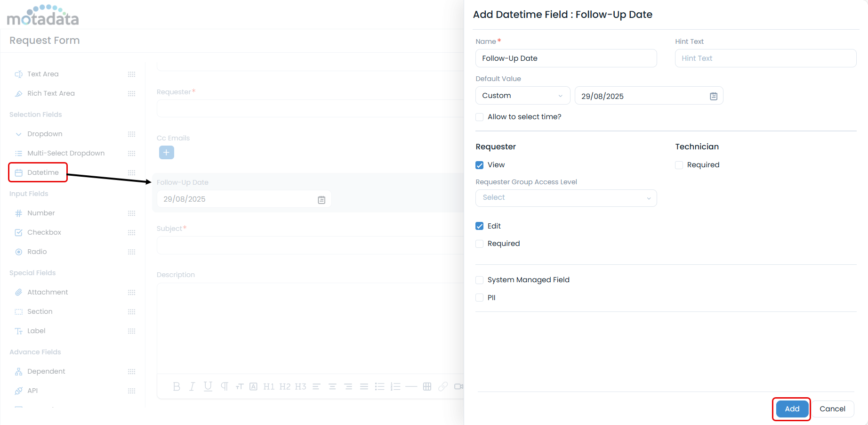This screenshot has height=425, width=868.
Task: Choose Datetime field in the sidebar
Action: 43,172
